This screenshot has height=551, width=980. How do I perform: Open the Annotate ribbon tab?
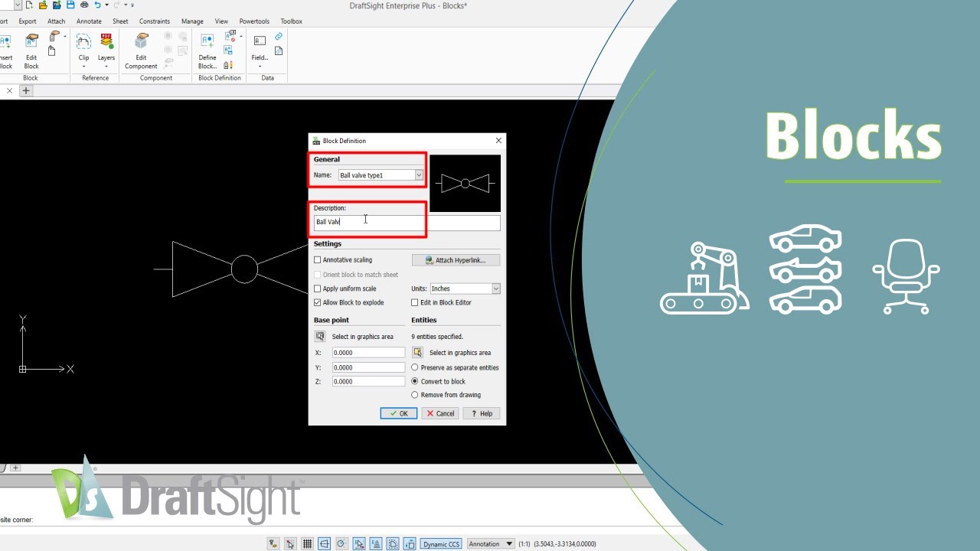point(89,21)
